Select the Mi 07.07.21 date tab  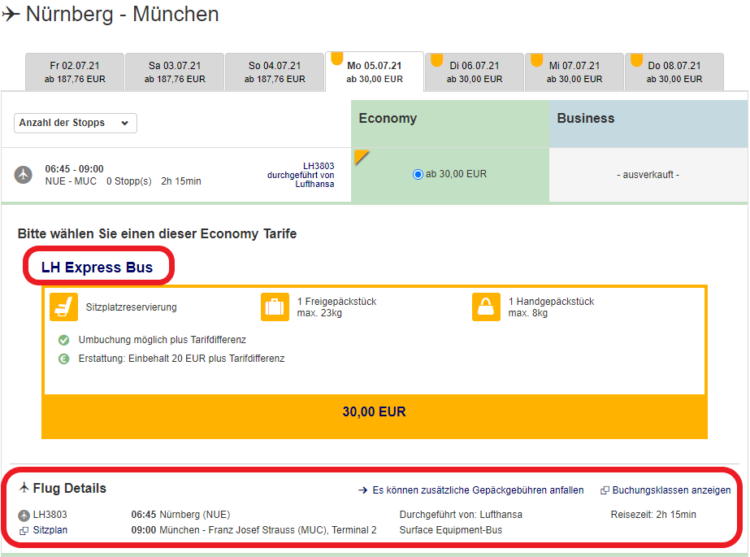tap(574, 72)
